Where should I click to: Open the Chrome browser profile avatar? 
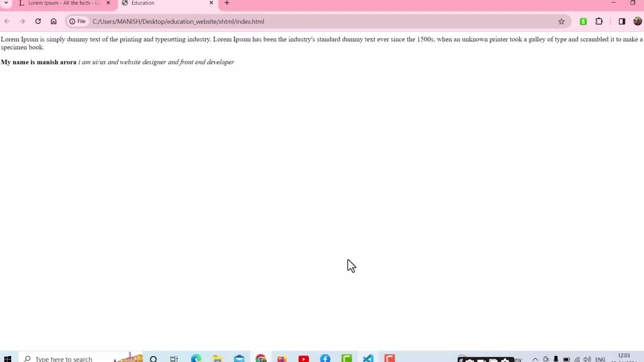pos(637,21)
